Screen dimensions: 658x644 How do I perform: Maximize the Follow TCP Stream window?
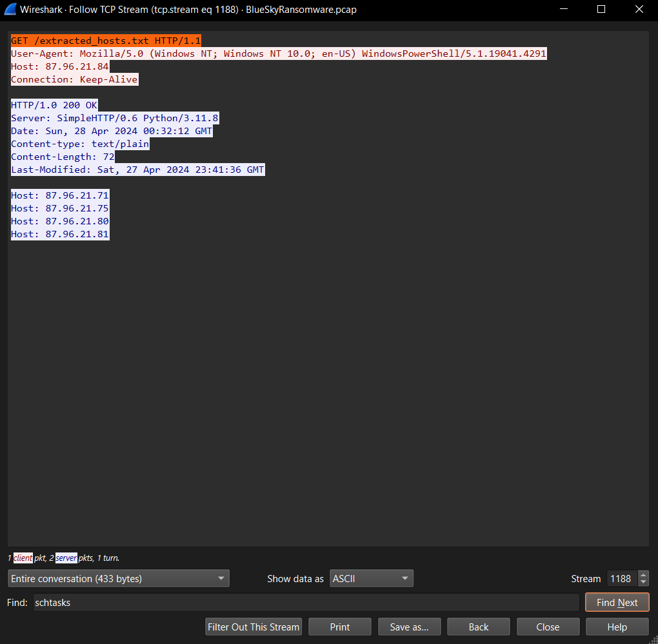click(x=601, y=9)
